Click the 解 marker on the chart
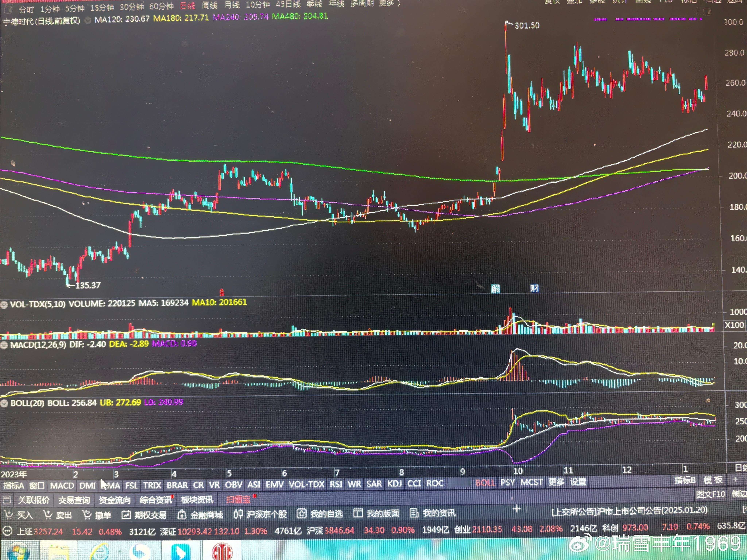 point(495,289)
